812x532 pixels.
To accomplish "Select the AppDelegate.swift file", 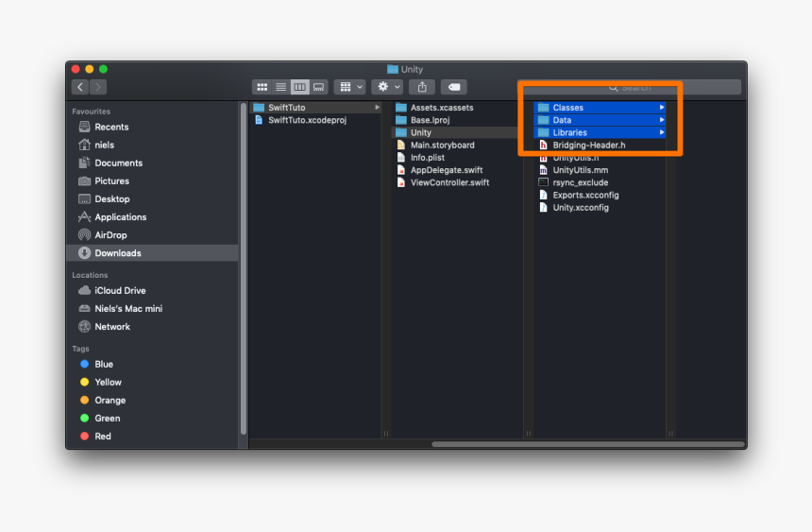I will [457, 170].
